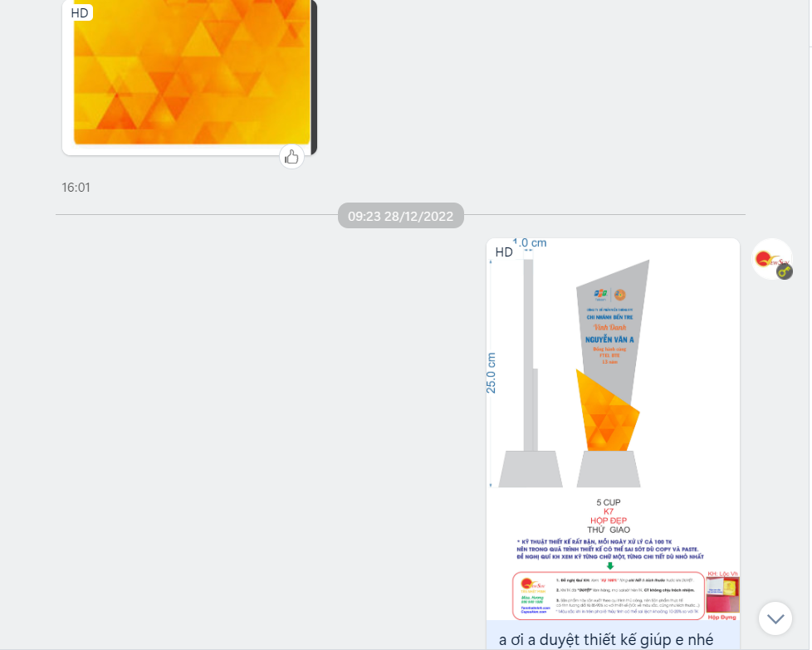The height and width of the screenshot is (650, 812).
Task: Open the orange triangle pattern image
Action: [x=191, y=75]
